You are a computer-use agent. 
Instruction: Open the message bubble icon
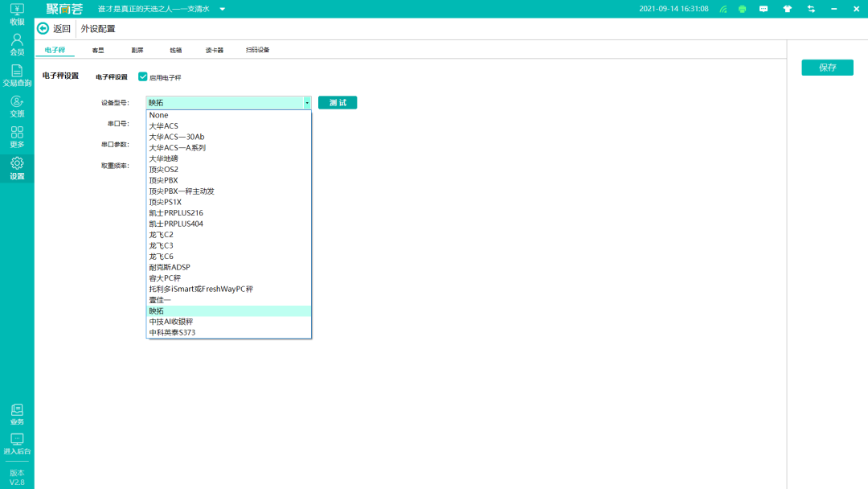pyautogui.click(x=765, y=9)
